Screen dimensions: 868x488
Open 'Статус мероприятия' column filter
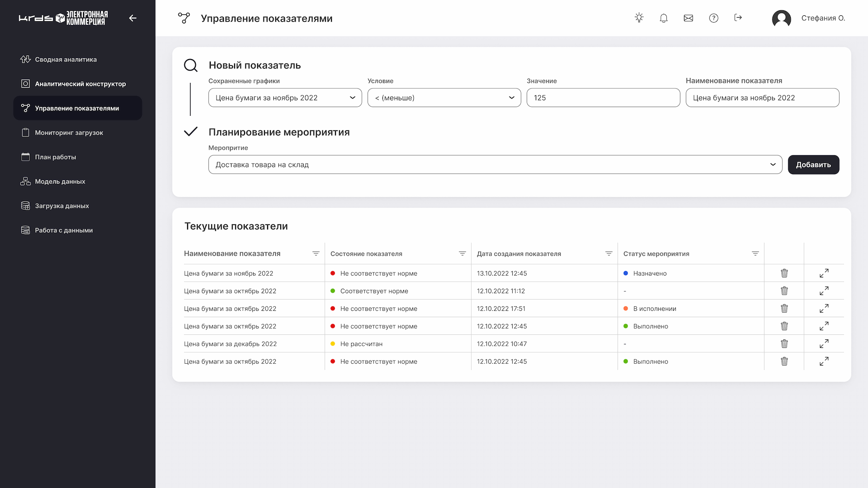[755, 254]
